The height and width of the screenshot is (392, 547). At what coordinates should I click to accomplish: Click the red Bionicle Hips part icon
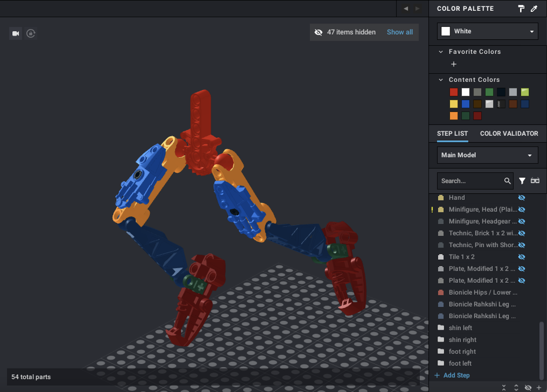click(x=441, y=293)
